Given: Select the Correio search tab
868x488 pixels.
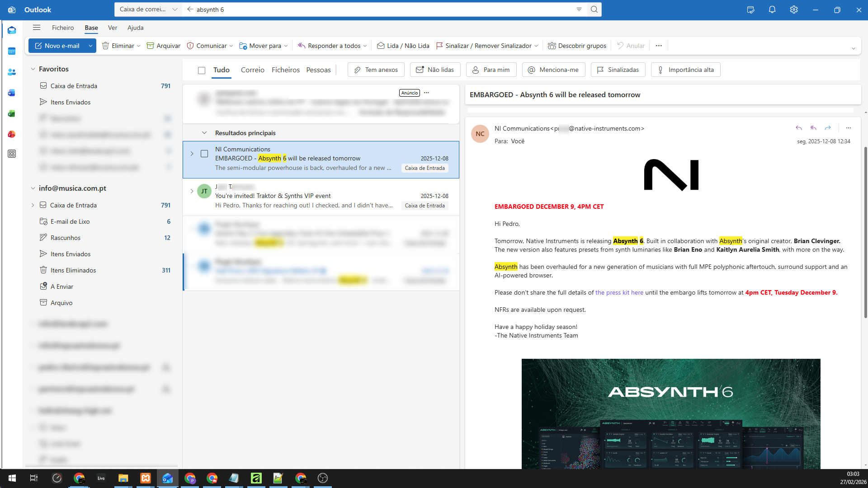Looking at the screenshot, I should click(x=253, y=70).
